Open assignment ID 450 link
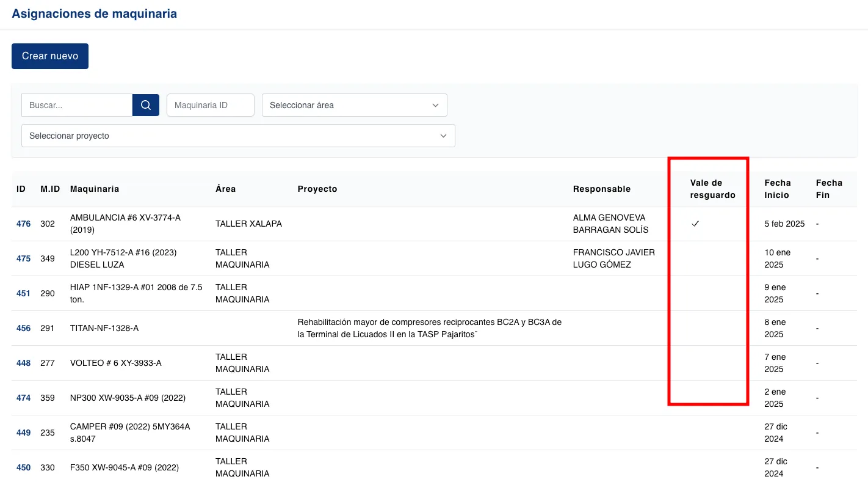Viewport: 868px width, 482px height. click(23, 467)
